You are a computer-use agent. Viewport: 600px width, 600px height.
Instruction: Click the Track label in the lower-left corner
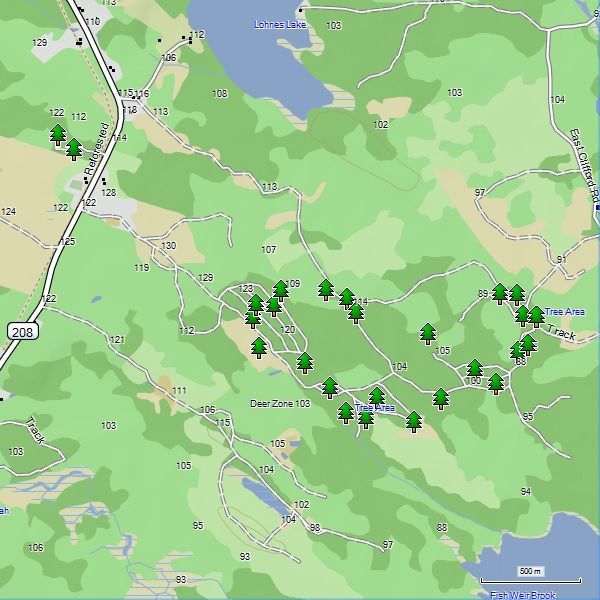click(x=36, y=430)
